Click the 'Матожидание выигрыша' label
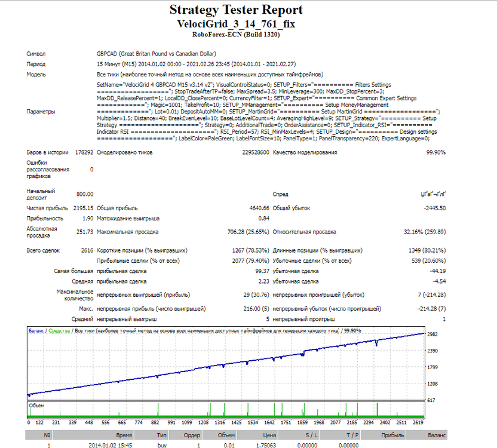The image size is (497, 448). click(128, 219)
